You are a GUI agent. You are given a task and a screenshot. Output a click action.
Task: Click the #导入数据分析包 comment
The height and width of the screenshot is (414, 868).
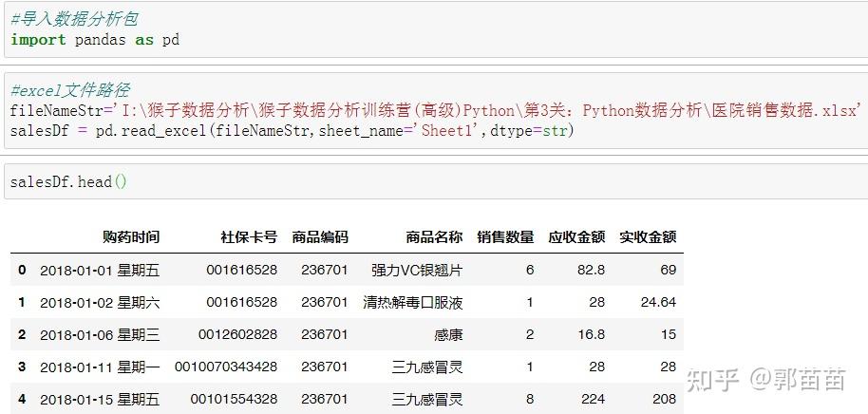click(x=74, y=19)
